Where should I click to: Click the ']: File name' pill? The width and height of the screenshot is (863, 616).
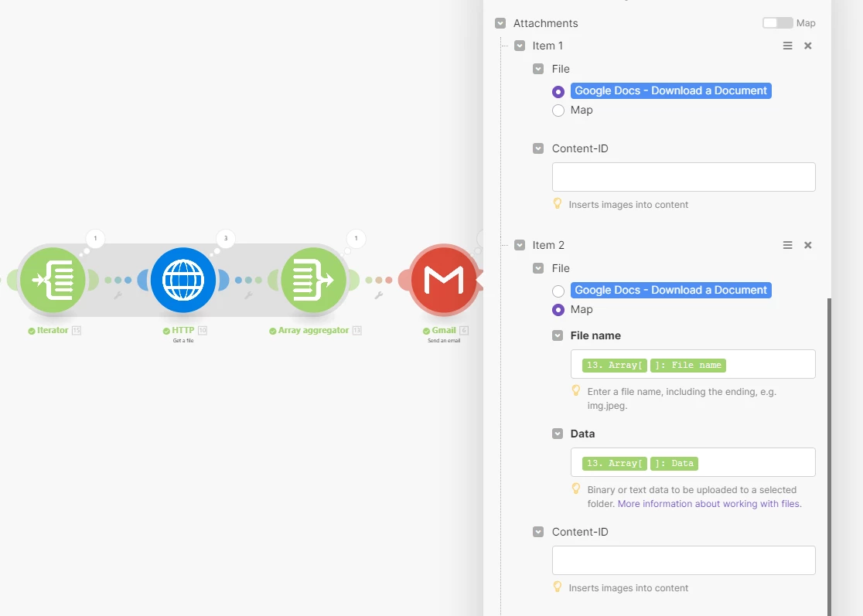tap(688, 366)
